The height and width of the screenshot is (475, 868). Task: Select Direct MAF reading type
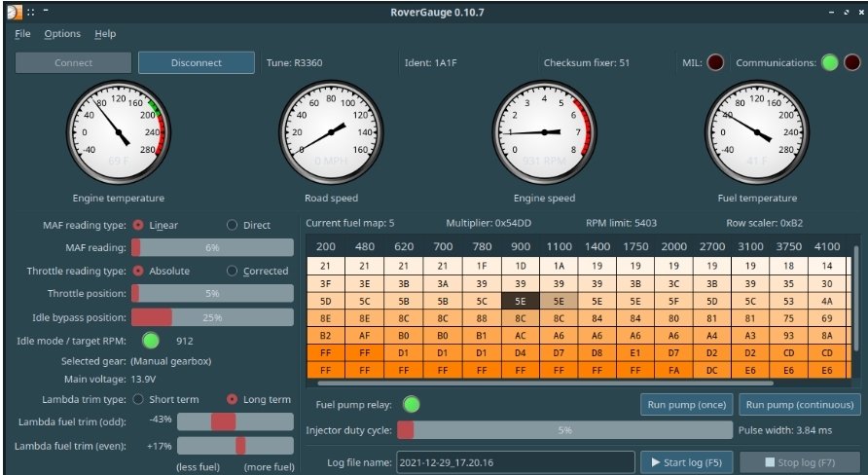[x=233, y=225]
